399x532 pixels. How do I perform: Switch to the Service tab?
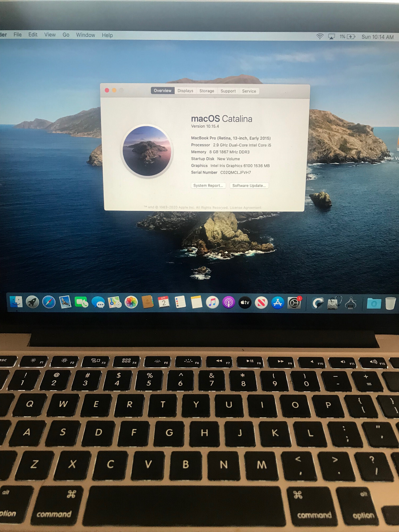coord(249,91)
